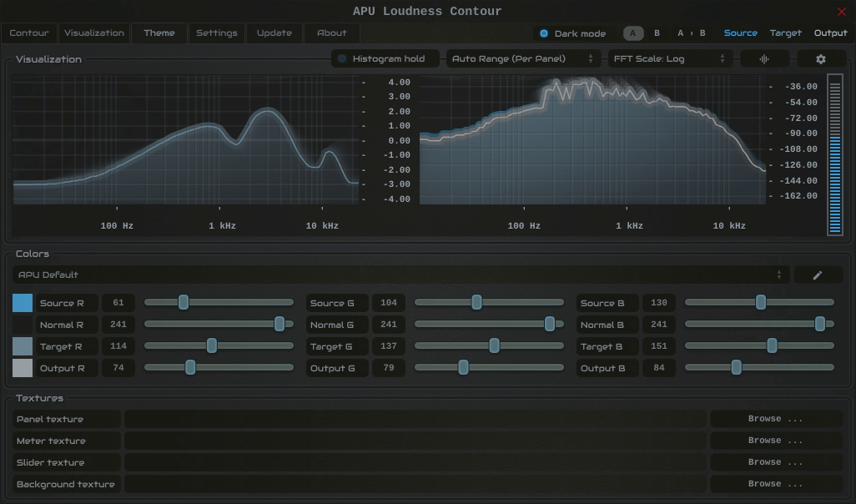Click the Source color swatch
This screenshot has height=504, width=856.
(23, 303)
